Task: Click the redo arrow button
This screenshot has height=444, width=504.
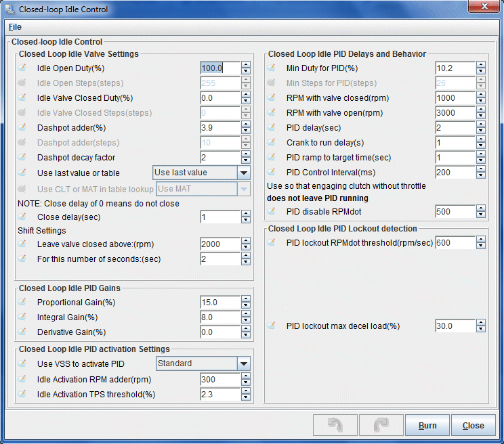Action: 381,425
